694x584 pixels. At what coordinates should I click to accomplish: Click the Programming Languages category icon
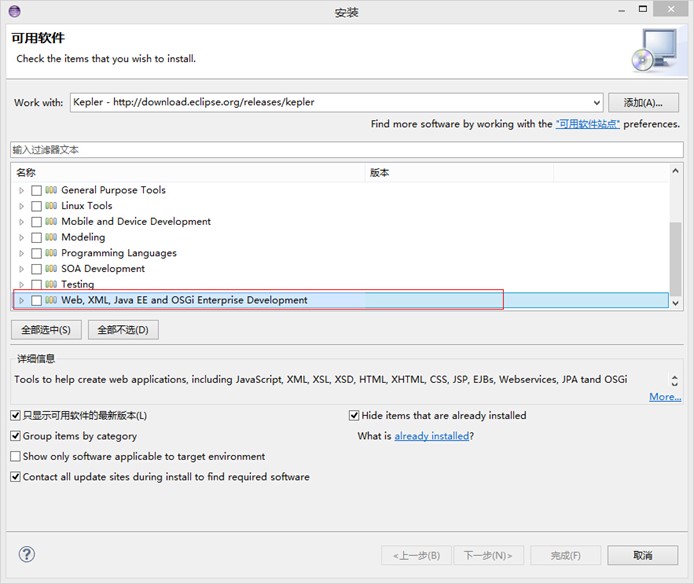[x=51, y=253]
